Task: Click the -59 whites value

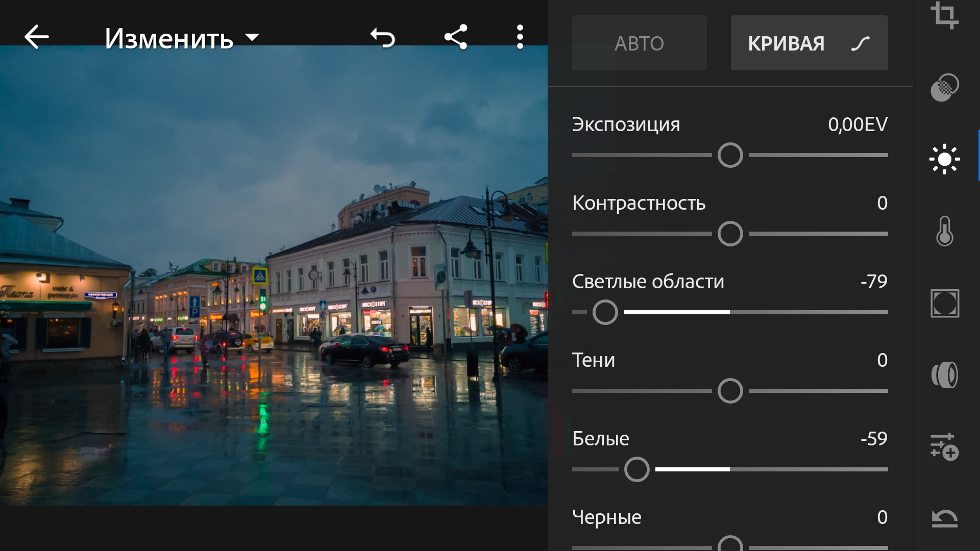Action: [x=874, y=439]
